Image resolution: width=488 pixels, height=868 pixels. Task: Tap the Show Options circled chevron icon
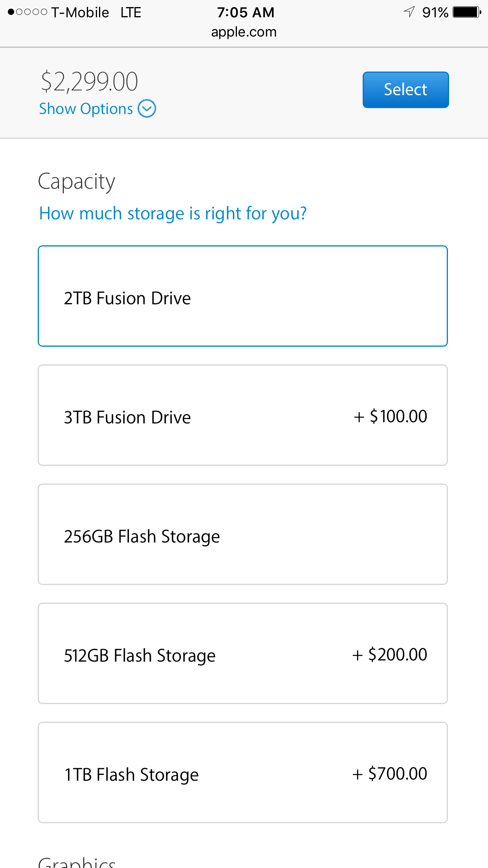coord(147,109)
